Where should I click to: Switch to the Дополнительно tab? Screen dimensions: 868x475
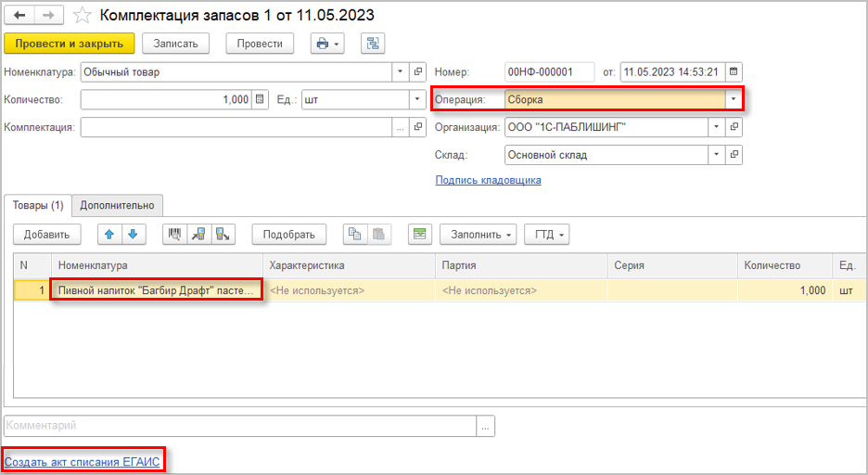point(118,205)
